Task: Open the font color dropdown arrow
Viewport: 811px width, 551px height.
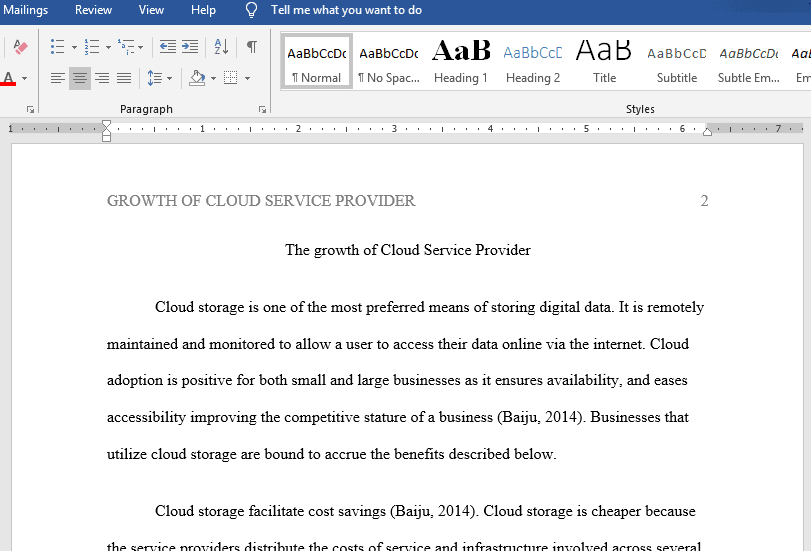Action: click(x=24, y=79)
